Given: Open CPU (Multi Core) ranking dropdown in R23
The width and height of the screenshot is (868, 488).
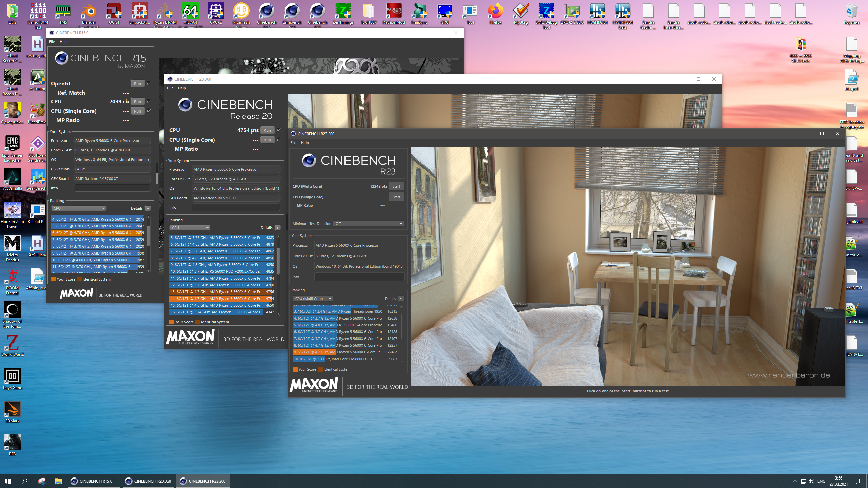Looking at the screenshot, I should pos(313,299).
